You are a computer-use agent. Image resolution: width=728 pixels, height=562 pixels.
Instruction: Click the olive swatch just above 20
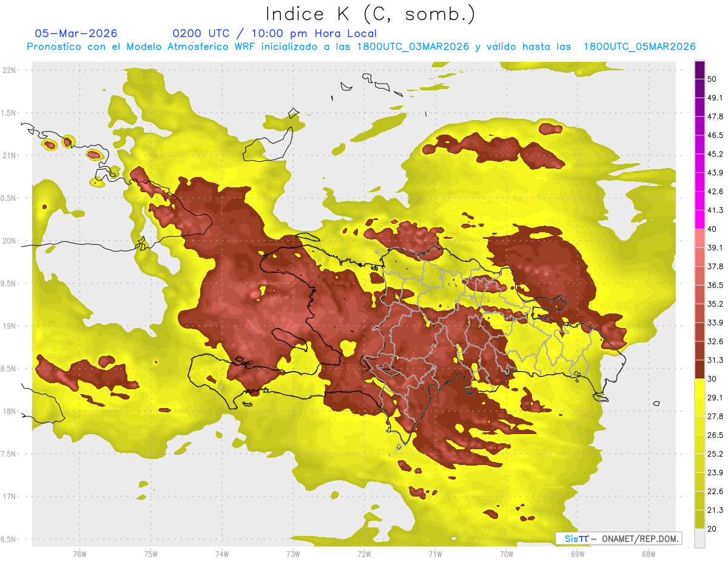699,520
